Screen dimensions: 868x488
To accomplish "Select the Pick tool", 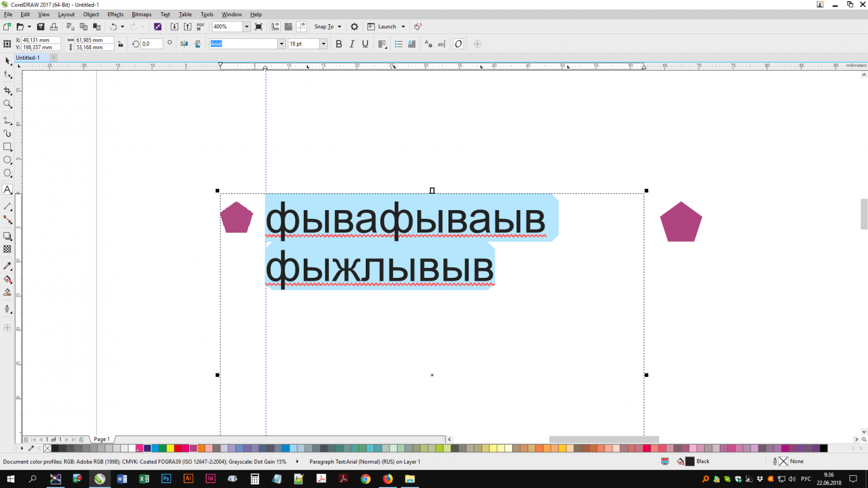I will pyautogui.click(x=8, y=61).
